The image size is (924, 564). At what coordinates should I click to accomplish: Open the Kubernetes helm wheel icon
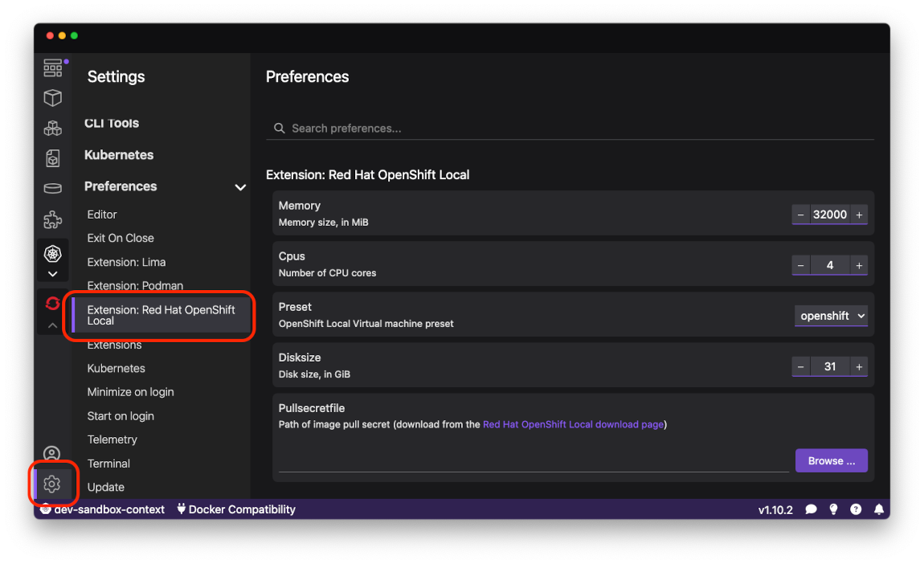coord(52,253)
